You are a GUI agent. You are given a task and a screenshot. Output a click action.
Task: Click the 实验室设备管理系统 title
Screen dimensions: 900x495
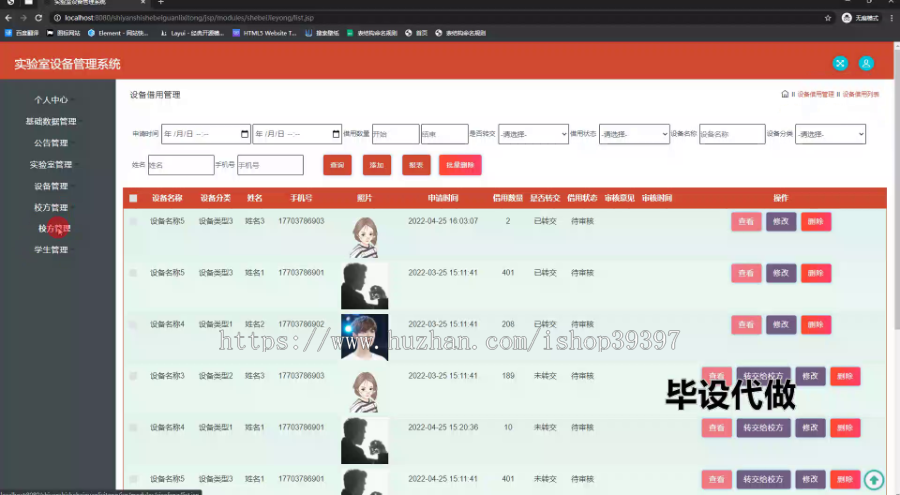(67, 64)
